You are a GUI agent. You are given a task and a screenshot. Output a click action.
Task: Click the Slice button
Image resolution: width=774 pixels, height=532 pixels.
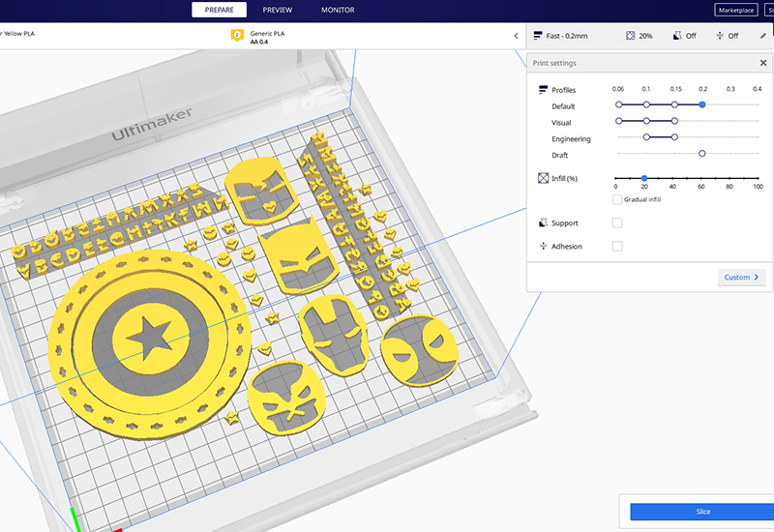[702, 512]
